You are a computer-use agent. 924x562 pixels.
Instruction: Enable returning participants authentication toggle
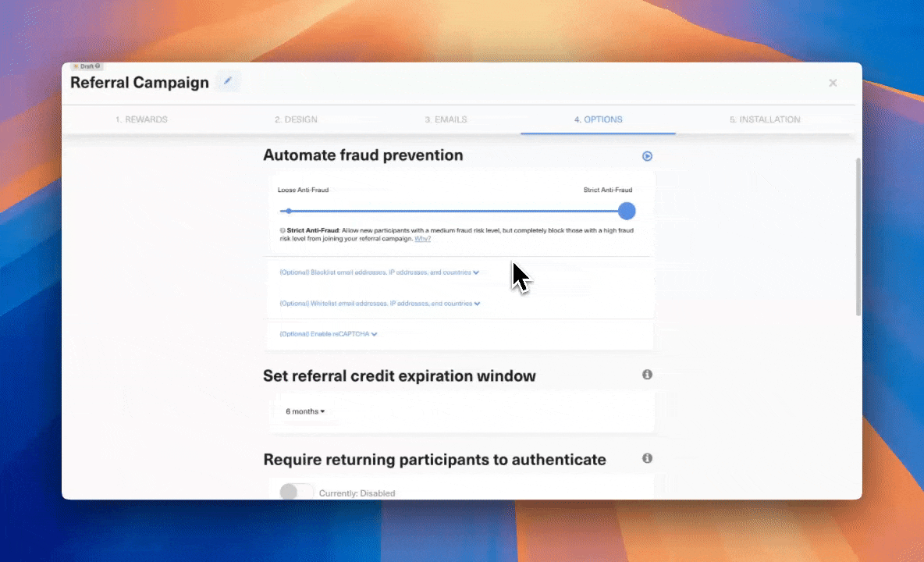(x=296, y=492)
